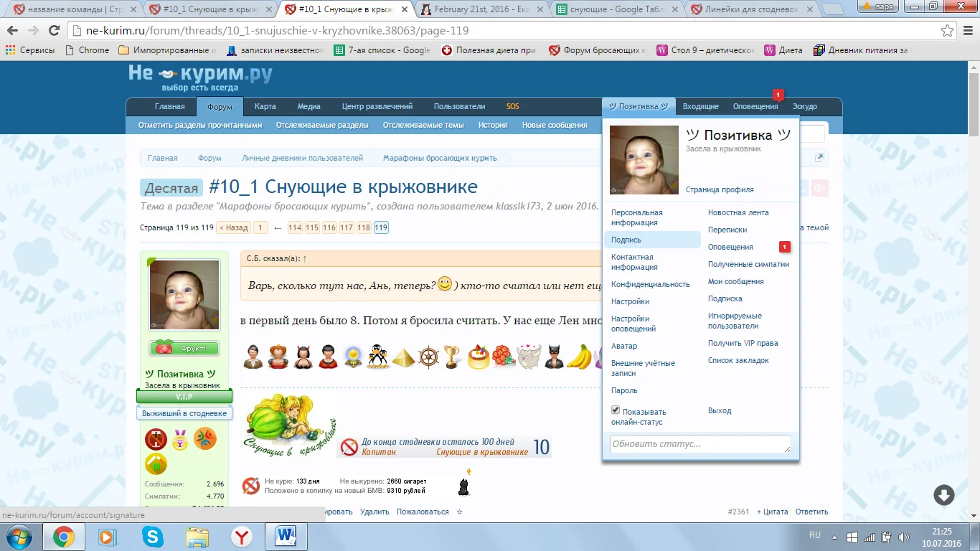
Task: Click the banana bunch badge
Action: tap(580, 357)
